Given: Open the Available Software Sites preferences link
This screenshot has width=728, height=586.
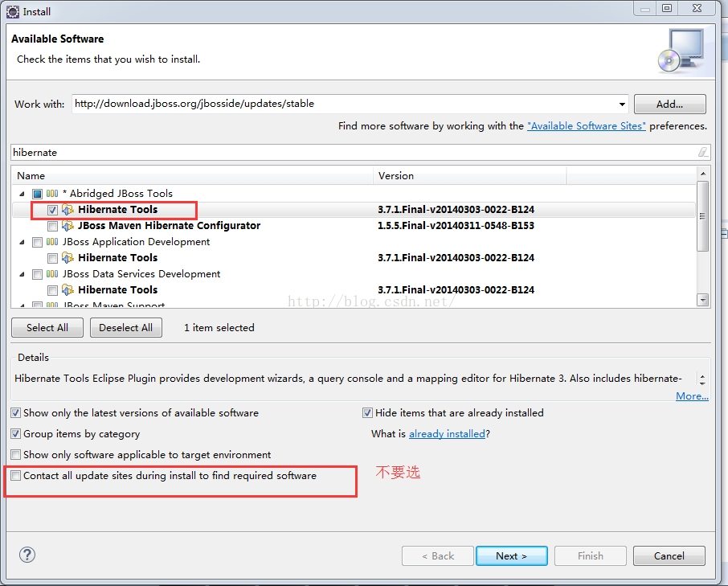Looking at the screenshot, I should click(x=587, y=126).
